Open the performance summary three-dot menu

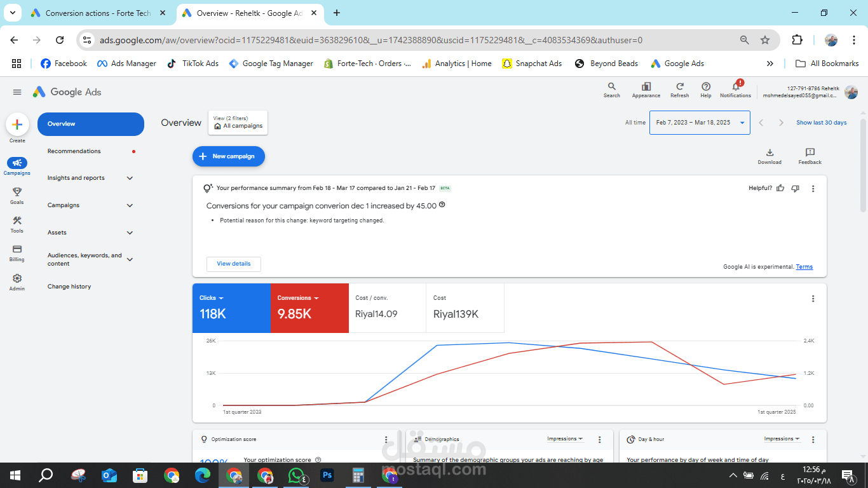coord(813,189)
